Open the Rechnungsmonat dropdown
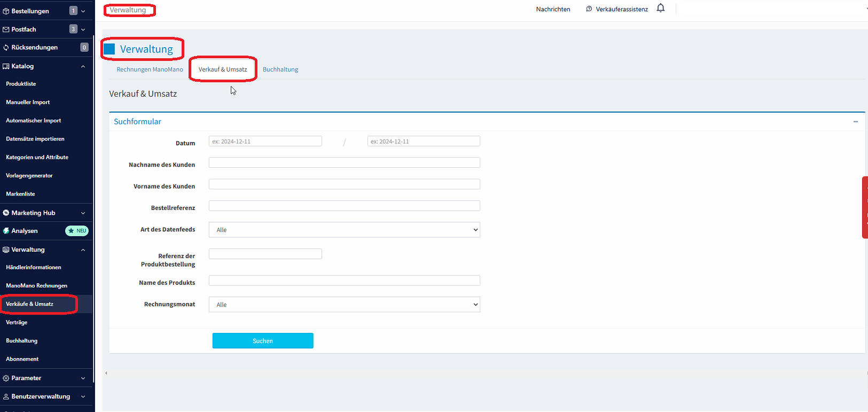 click(x=344, y=305)
